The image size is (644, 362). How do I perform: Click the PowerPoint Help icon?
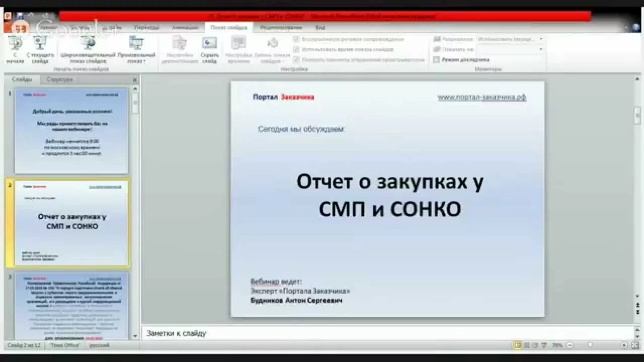click(636, 28)
